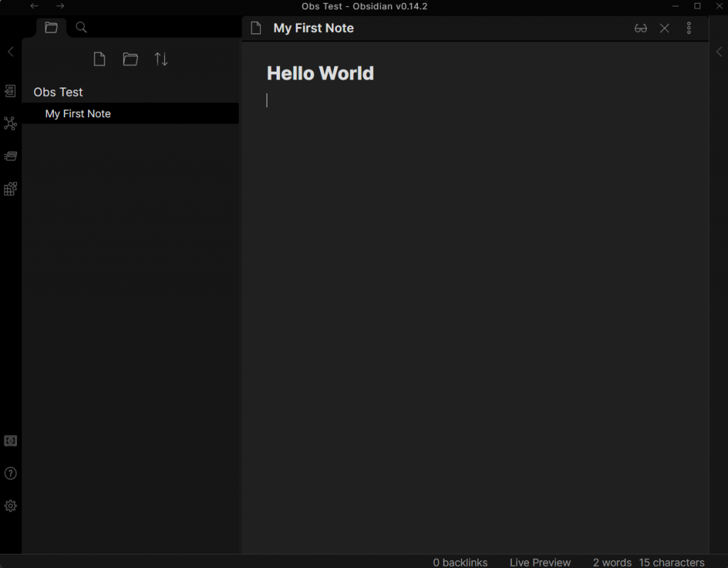This screenshot has width=728, height=568.
Task: Open another vault via the vault icon
Action: (x=10, y=441)
